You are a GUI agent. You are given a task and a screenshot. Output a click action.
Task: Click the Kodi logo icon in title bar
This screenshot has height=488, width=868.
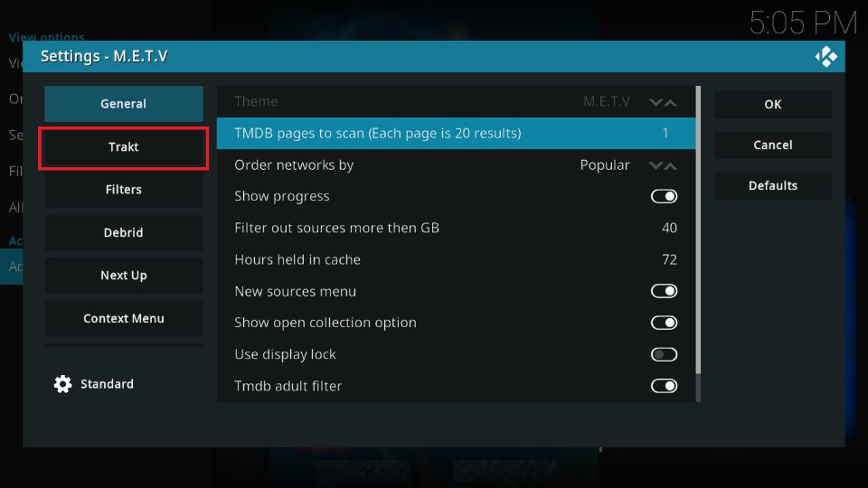(826, 56)
